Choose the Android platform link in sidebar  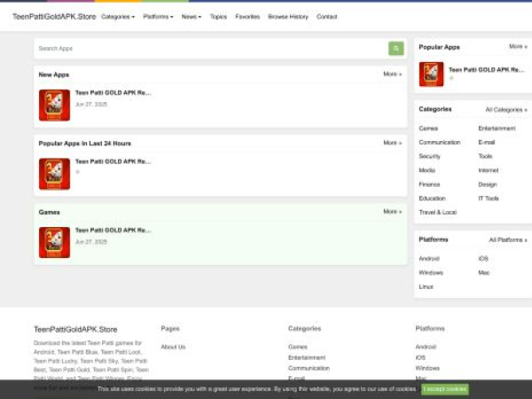(429, 259)
